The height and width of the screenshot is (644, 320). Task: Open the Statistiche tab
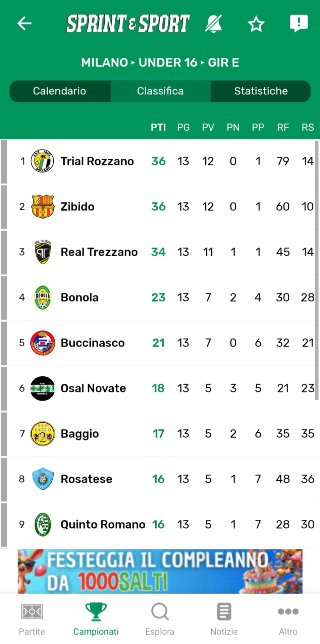coord(261,91)
